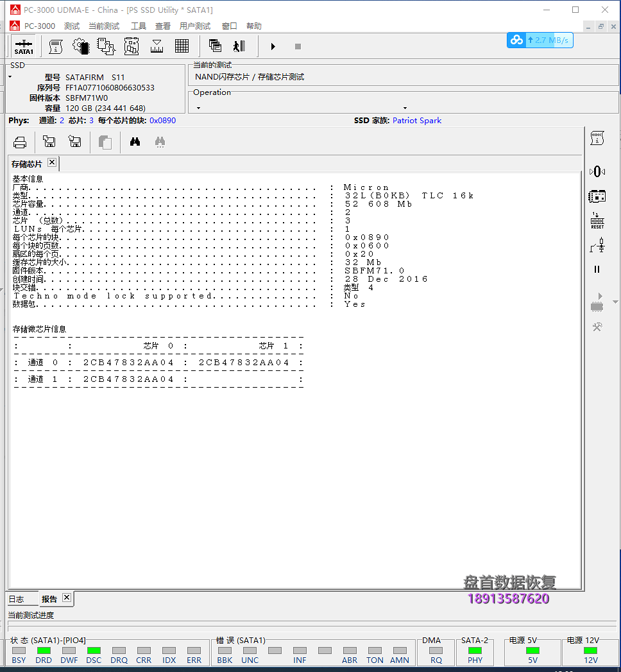Click the grayed find-next binoculars icon
This screenshot has height=672, width=621.
pos(160,142)
